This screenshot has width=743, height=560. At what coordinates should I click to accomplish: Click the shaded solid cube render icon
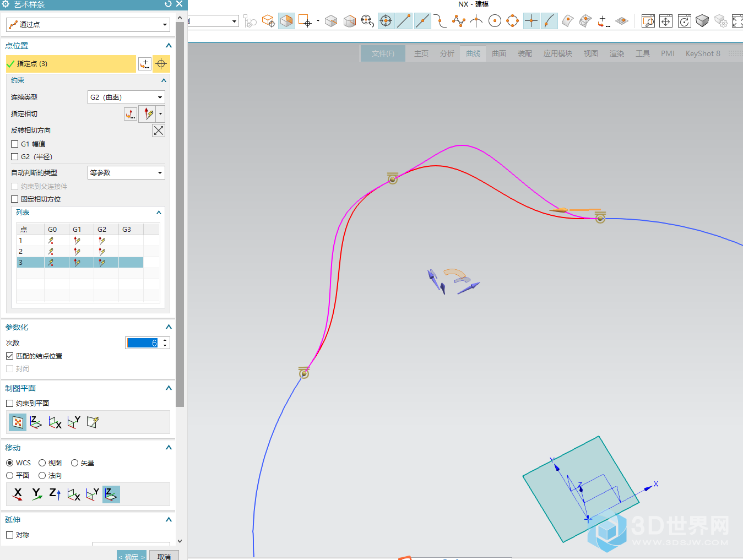[702, 21]
